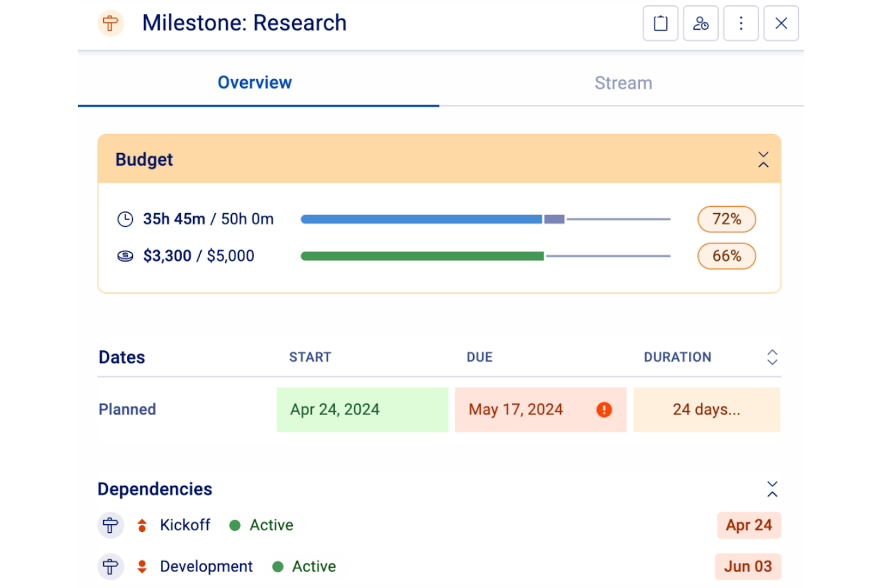882x588 pixels.
Task: Click the dependency arrow icon beside Development
Action: pyautogui.click(x=142, y=567)
